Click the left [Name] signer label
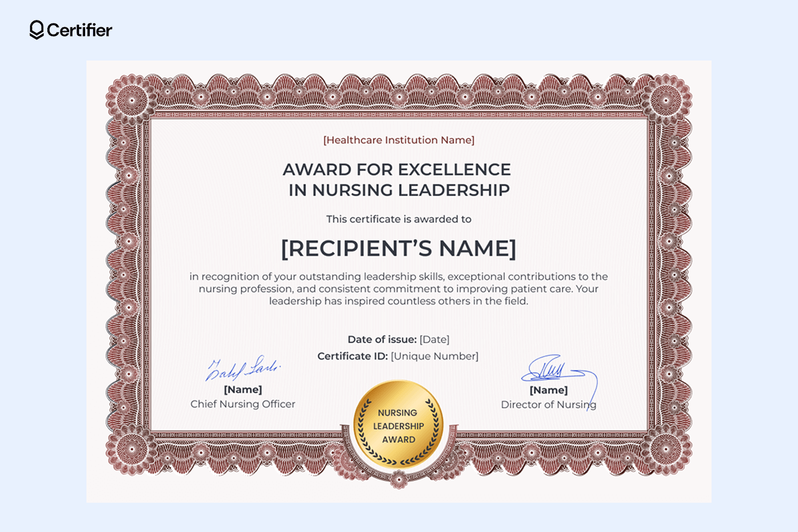The image size is (798, 532). coord(243,389)
